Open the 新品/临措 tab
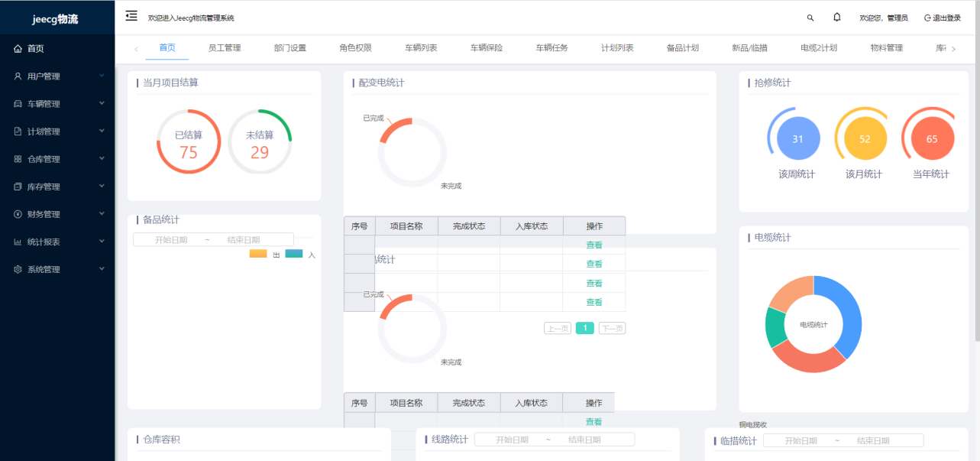Viewport: 980px width, 461px height. coord(749,47)
